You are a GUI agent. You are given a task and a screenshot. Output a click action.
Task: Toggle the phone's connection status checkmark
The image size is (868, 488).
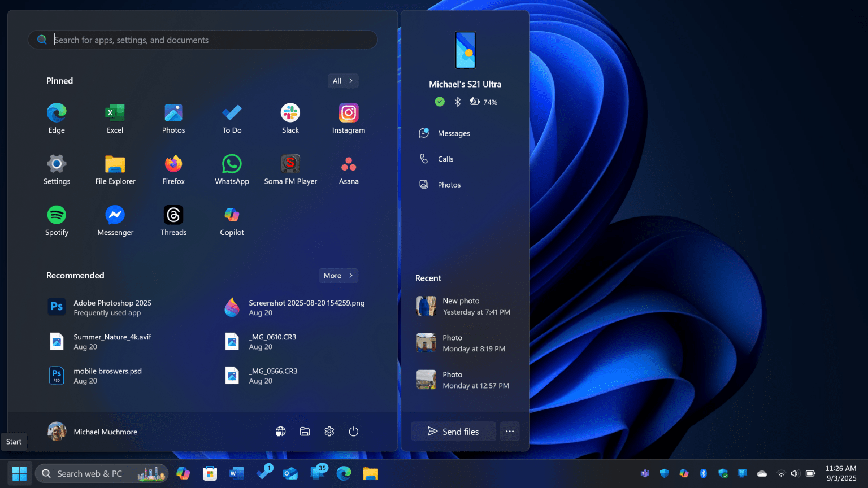(x=440, y=102)
